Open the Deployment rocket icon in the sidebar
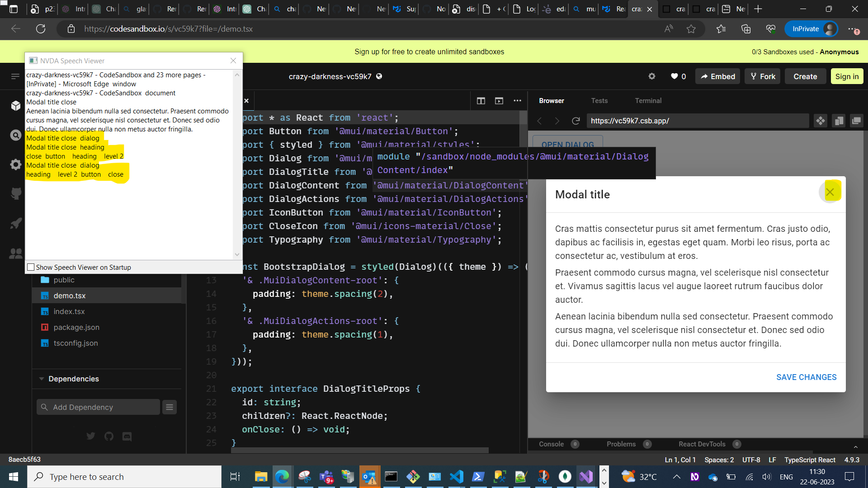 pyautogui.click(x=15, y=223)
